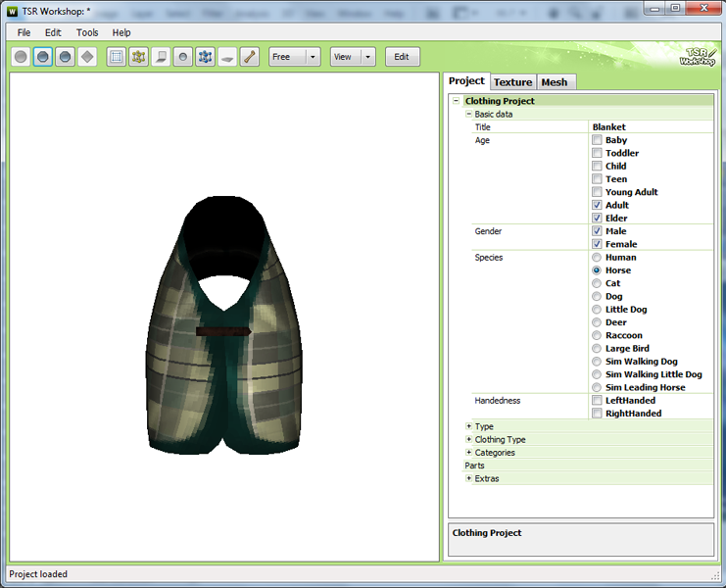Enable the Teen age checkbox
The image size is (726, 588).
(x=597, y=179)
